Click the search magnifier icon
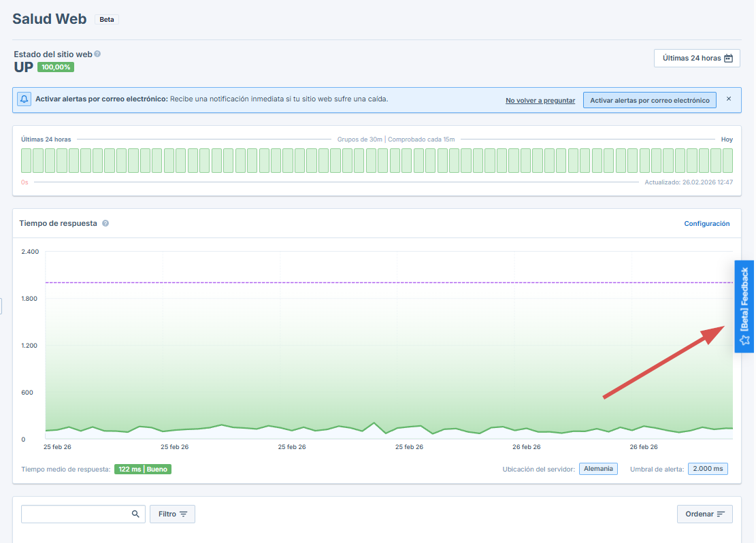 (x=135, y=514)
